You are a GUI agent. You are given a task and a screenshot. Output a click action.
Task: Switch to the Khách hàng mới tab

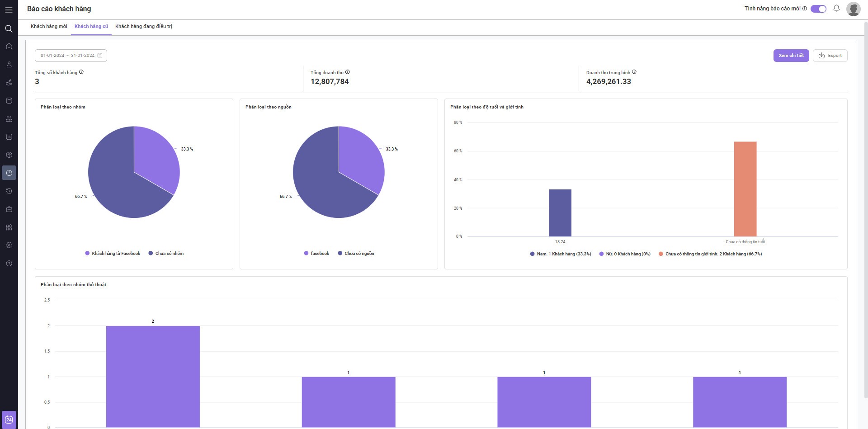click(49, 26)
